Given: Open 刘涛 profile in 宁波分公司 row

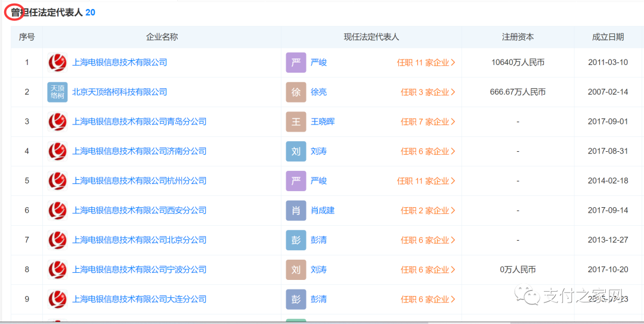Looking at the screenshot, I should (318, 269).
